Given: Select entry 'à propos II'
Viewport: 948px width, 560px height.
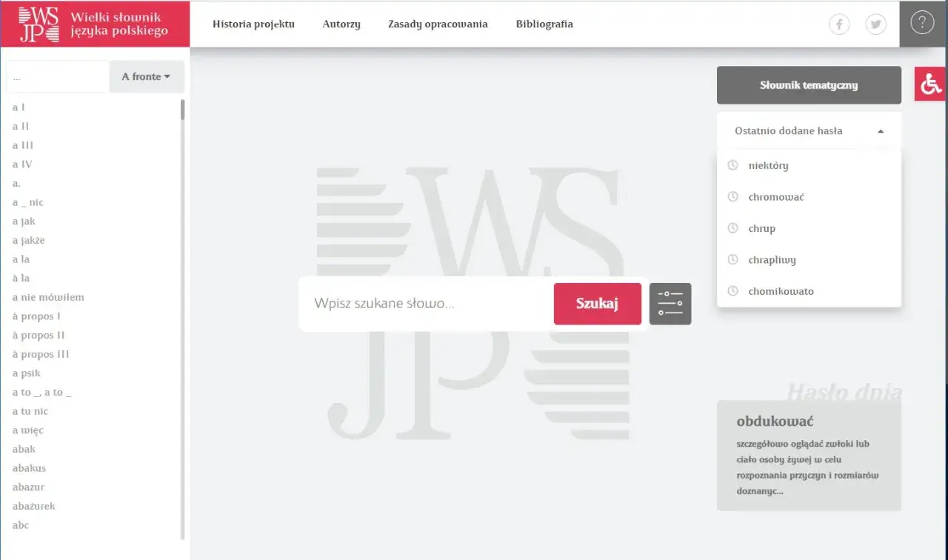Looking at the screenshot, I should tap(39, 335).
